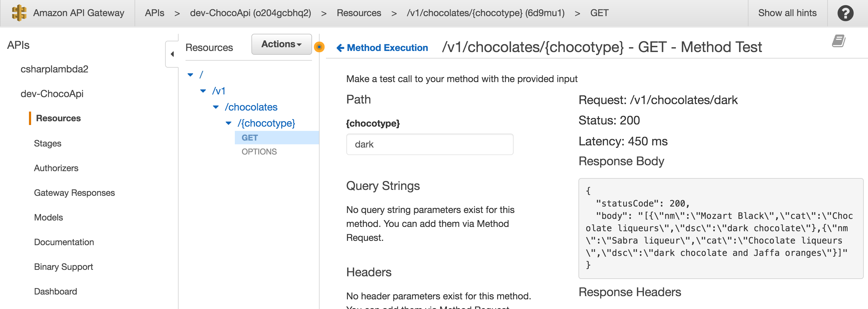Image resolution: width=868 pixels, height=309 pixels.
Task: Open Stages in the sidebar
Action: 47,143
